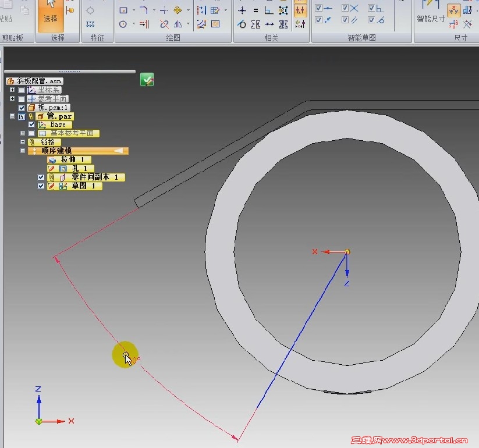Toggle endpoint snap checkbox in IntelliSketch
This screenshot has height=448, width=479.
318,8
